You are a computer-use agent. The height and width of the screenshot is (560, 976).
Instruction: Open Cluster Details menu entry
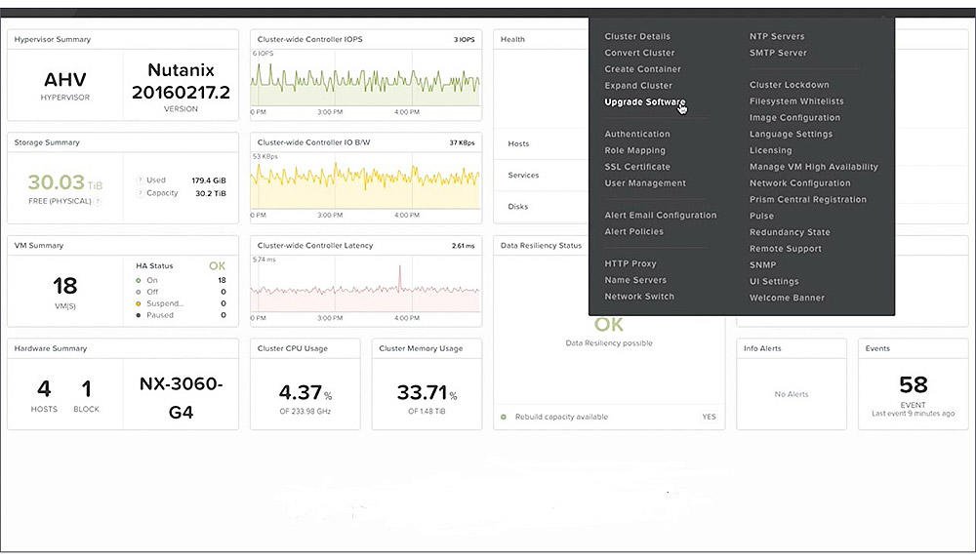click(637, 37)
